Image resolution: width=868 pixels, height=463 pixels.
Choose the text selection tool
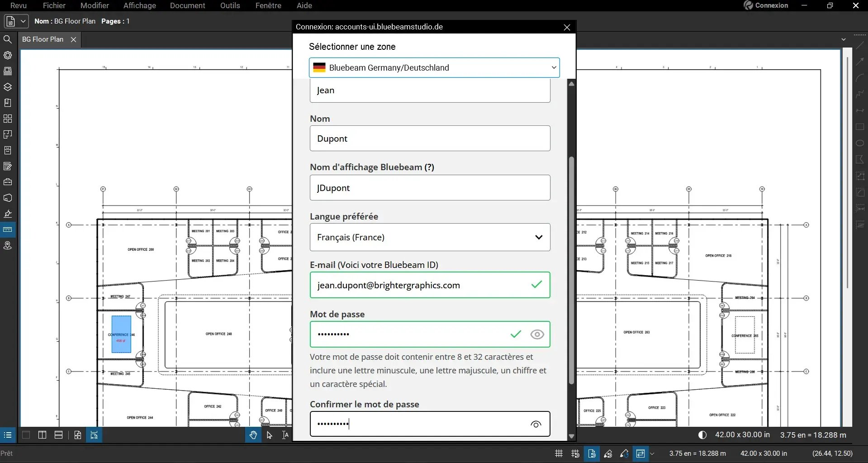(x=285, y=435)
